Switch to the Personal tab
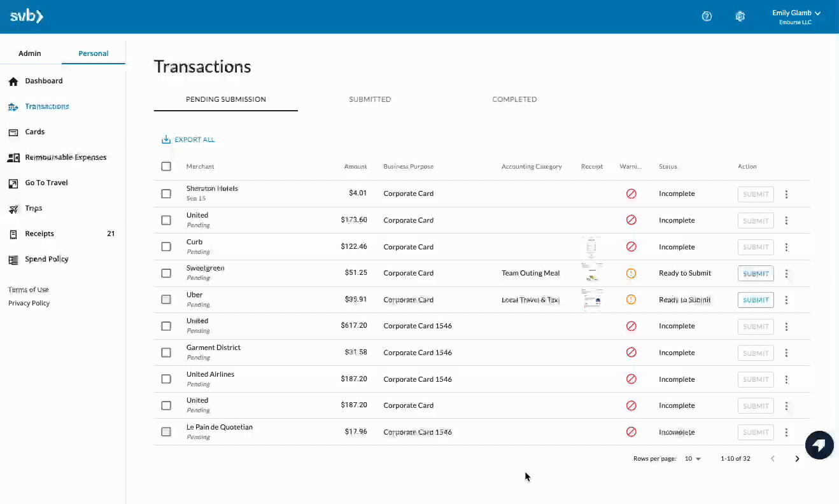Viewport: 839px width, 504px height. 94,53
